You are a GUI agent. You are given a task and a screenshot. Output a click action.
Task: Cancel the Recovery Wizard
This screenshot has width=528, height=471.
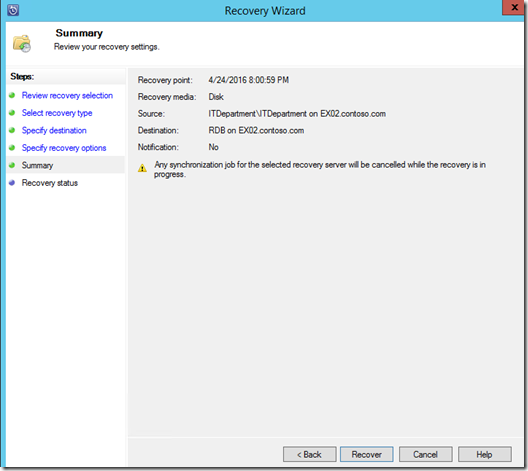click(425, 455)
